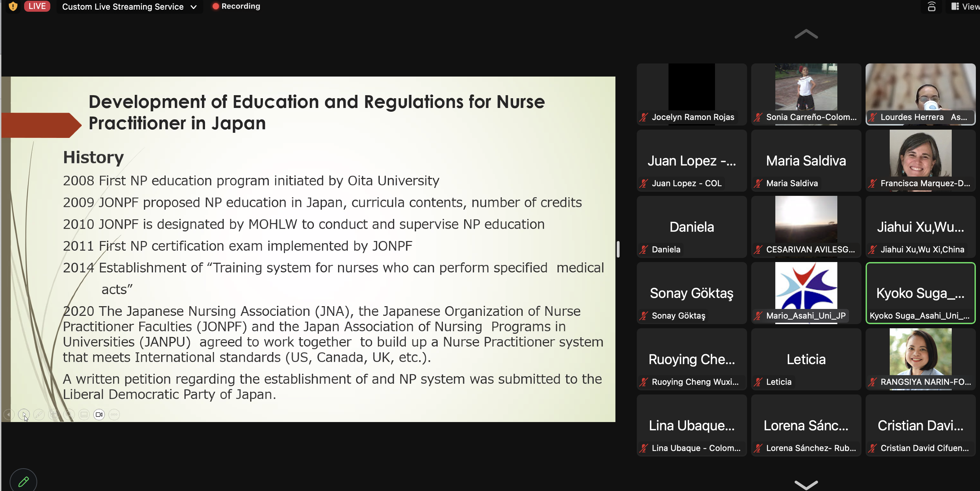980x491 pixels.
Task: Click muted mic icon beside Cristian David Cifuen
Action: click(873, 448)
